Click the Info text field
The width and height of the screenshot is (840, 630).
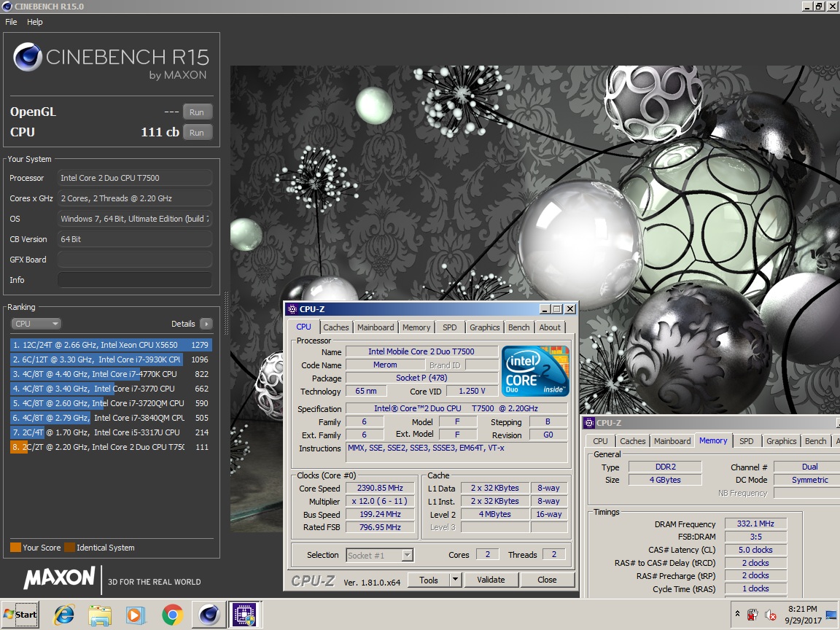(x=134, y=280)
